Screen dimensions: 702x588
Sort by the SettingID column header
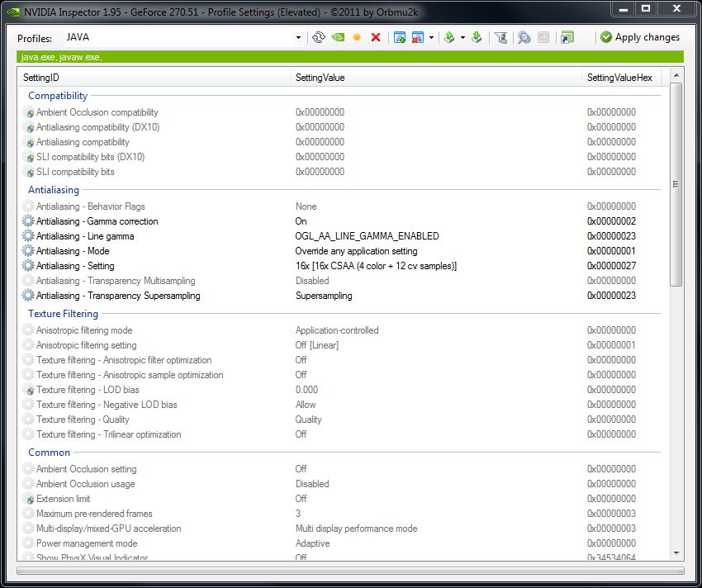pyautogui.click(x=154, y=78)
